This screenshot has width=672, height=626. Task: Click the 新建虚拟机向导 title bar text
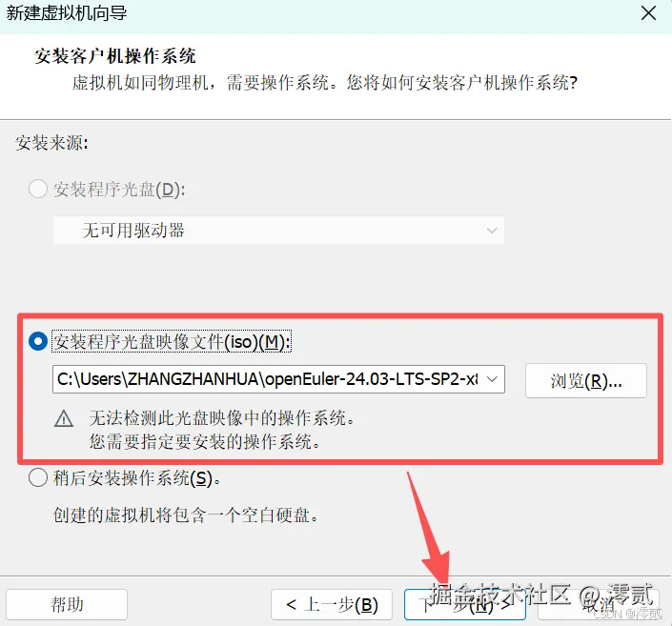click(x=67, y=13)
